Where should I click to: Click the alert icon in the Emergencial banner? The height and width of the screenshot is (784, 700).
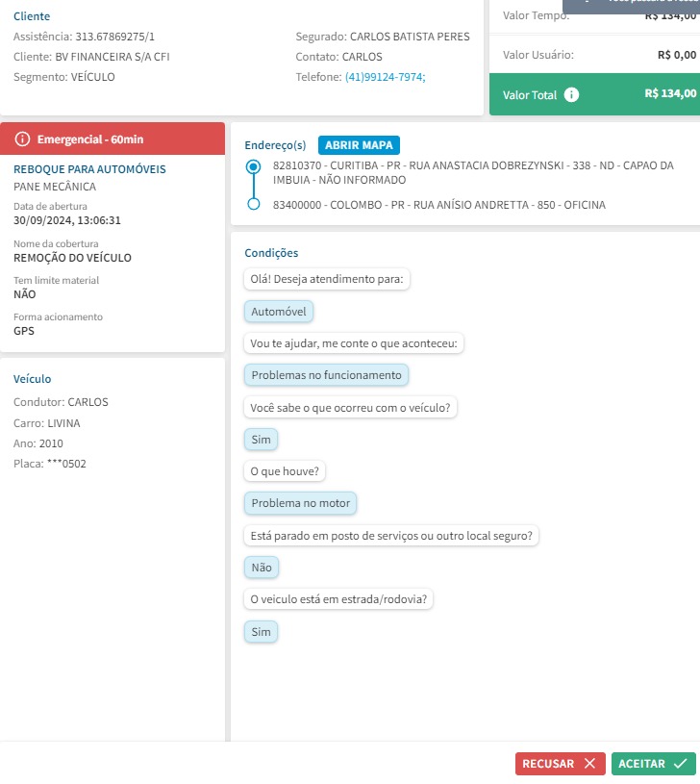(x=23, y=139)
